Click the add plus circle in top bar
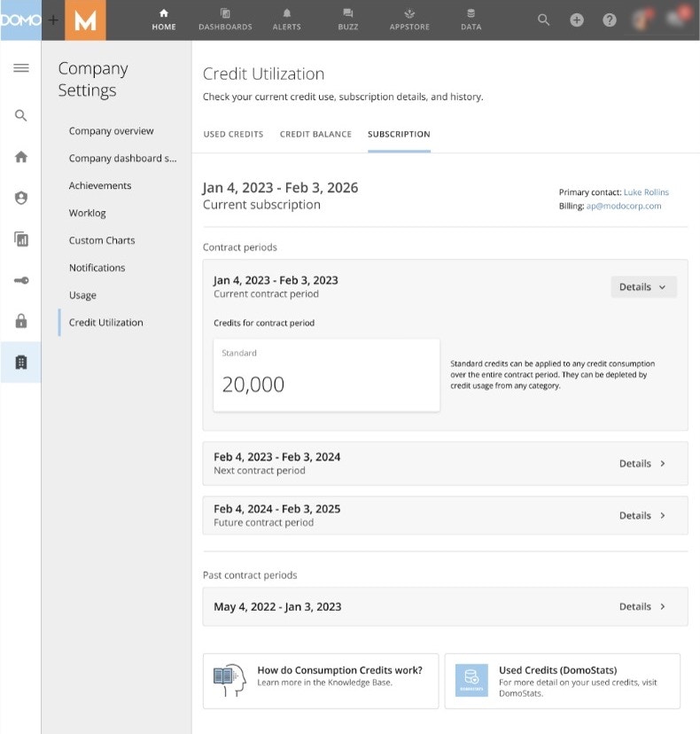The width and height of the screenshot is (700, 734). [577, 20]
